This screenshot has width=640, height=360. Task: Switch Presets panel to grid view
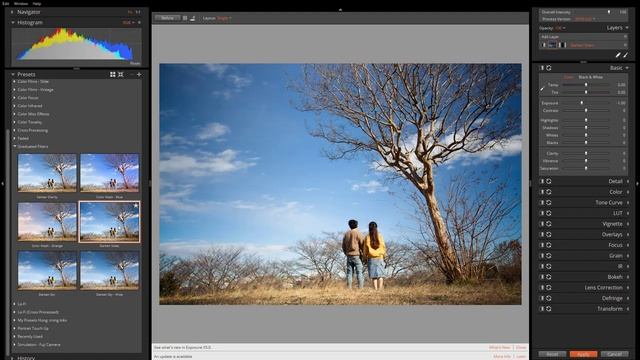pos(113,75)
